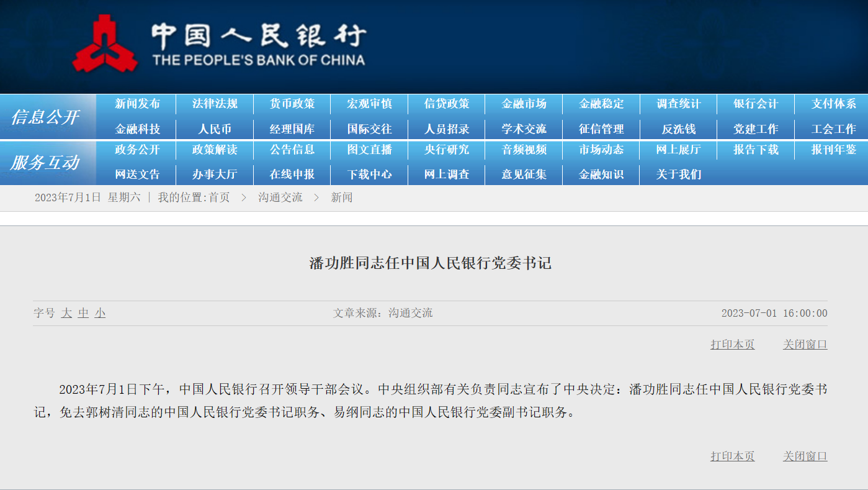Open 关于我们 page
Image resolution: width=868 pixels, height=490 pixels.
pyautogui.click(x=678, y=175)
